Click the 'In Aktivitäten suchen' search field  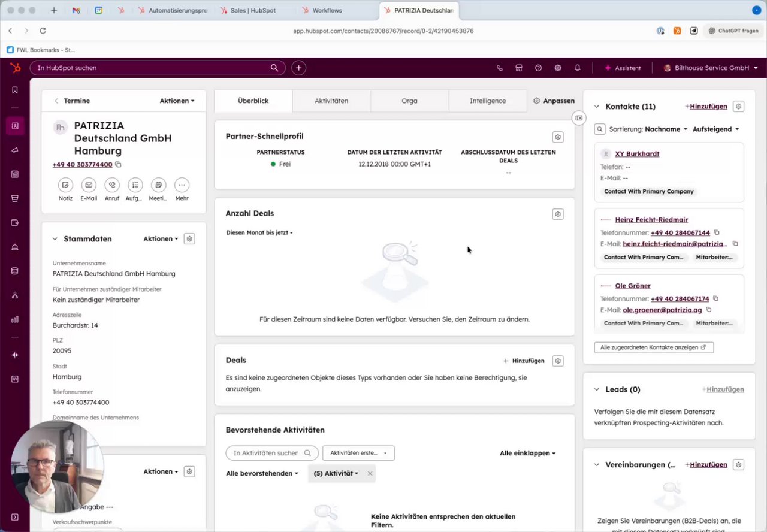[272, 454]
